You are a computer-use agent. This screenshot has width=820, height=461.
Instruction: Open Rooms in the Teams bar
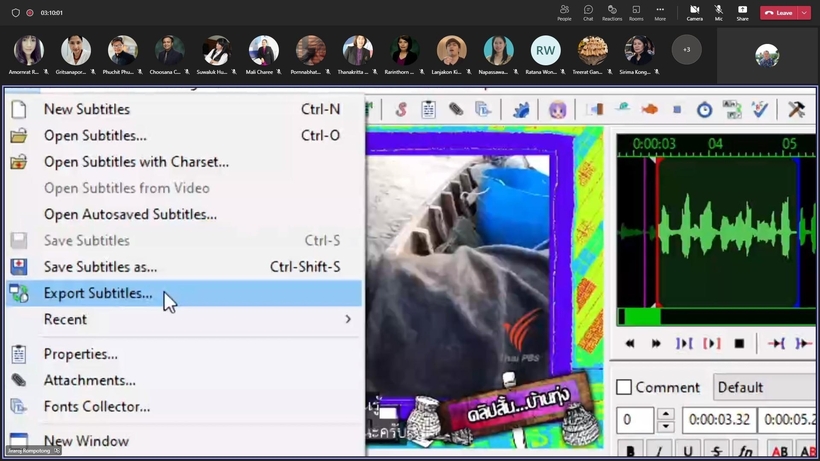pos(636,13)
